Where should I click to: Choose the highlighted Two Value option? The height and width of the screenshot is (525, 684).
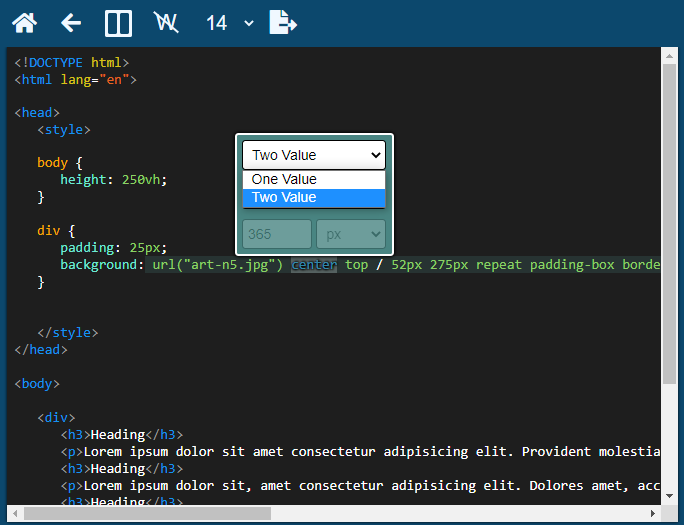[x=314, y=198]
